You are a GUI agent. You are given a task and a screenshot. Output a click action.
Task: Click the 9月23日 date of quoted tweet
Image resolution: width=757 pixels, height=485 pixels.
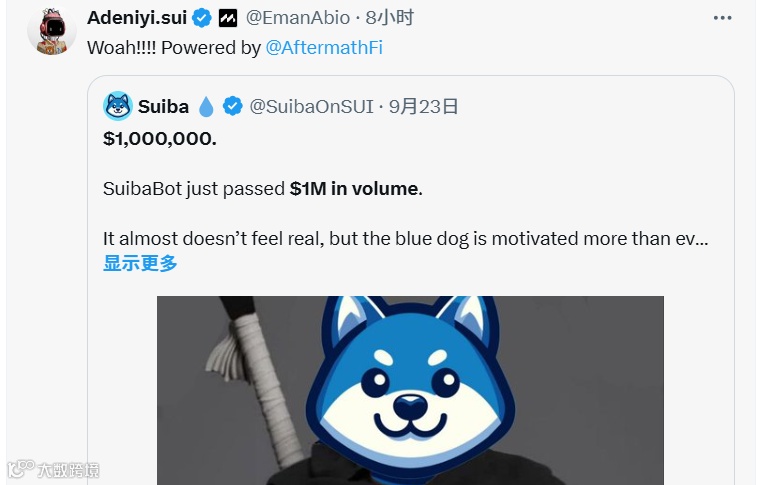423,106
